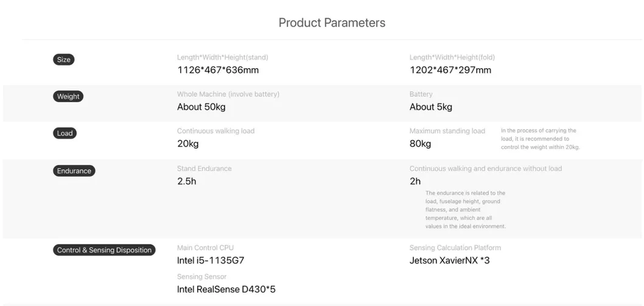
Task: Click the Weight pill label
Action: (68, 96)
